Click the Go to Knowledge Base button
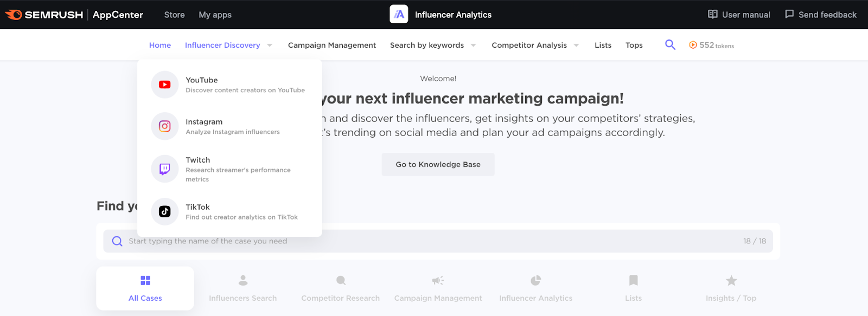The width and height of the screenshot is (868, 316). (438, 164)
